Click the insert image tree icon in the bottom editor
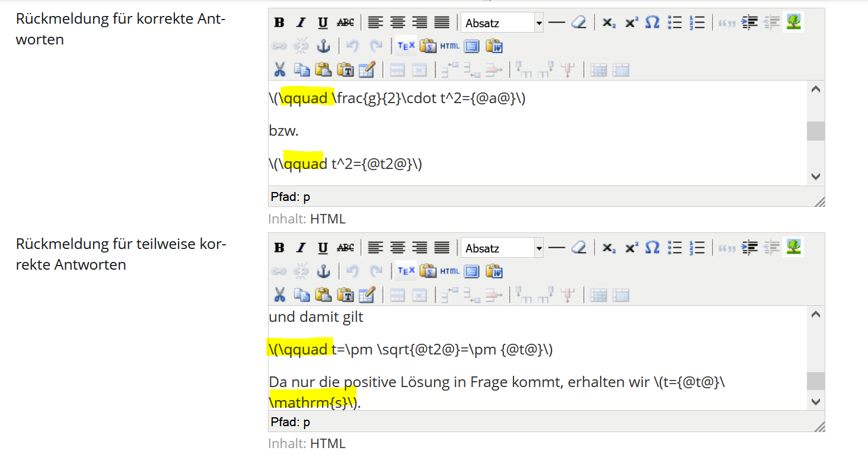The image size is (868, 457). click(x=793, y=248)
